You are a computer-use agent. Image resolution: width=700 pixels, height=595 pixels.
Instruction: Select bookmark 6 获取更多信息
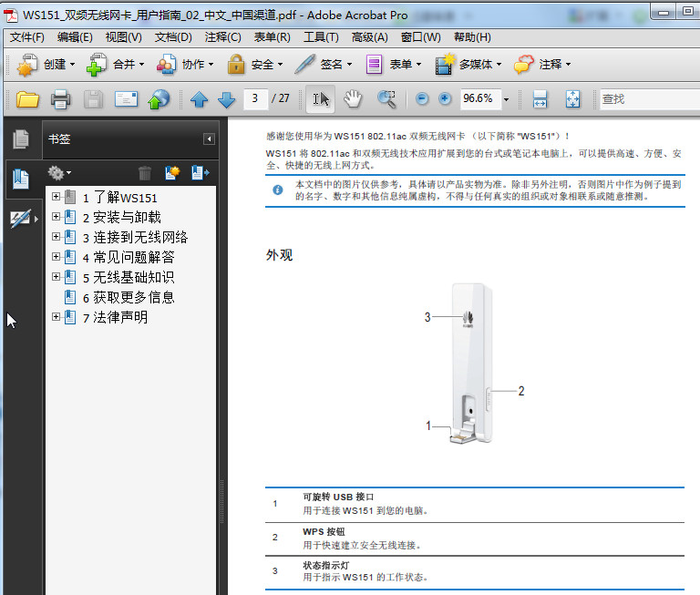pos(129,298)
